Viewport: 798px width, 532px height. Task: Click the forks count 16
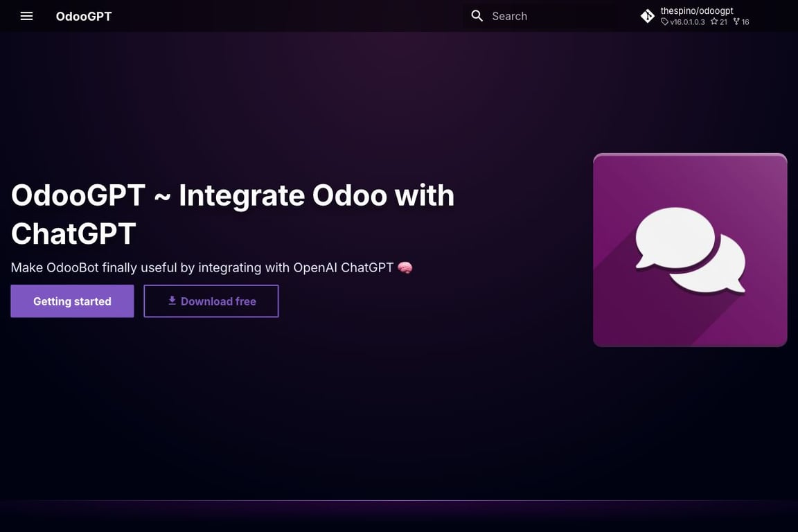click(x=741, y=22)
